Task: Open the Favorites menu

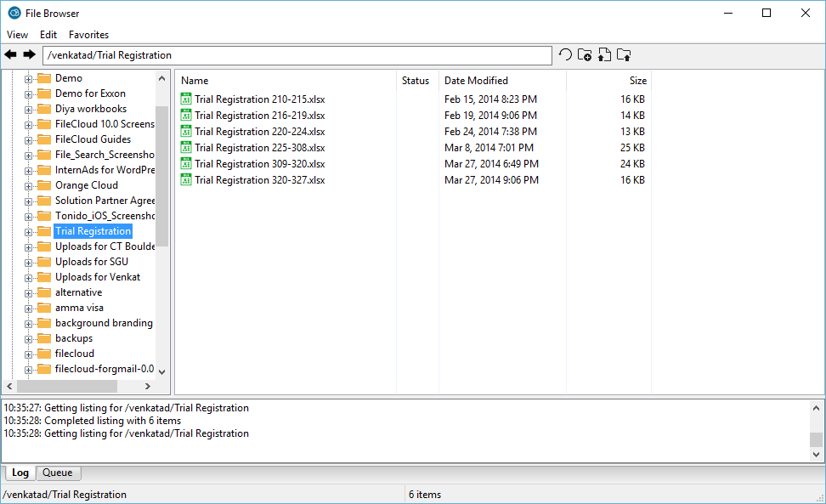Action: [88, 35]
